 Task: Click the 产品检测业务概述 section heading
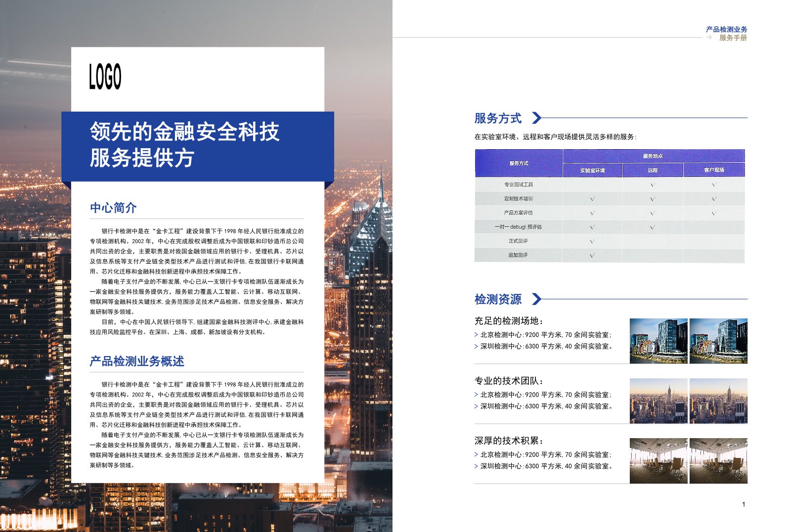point(137,361)
